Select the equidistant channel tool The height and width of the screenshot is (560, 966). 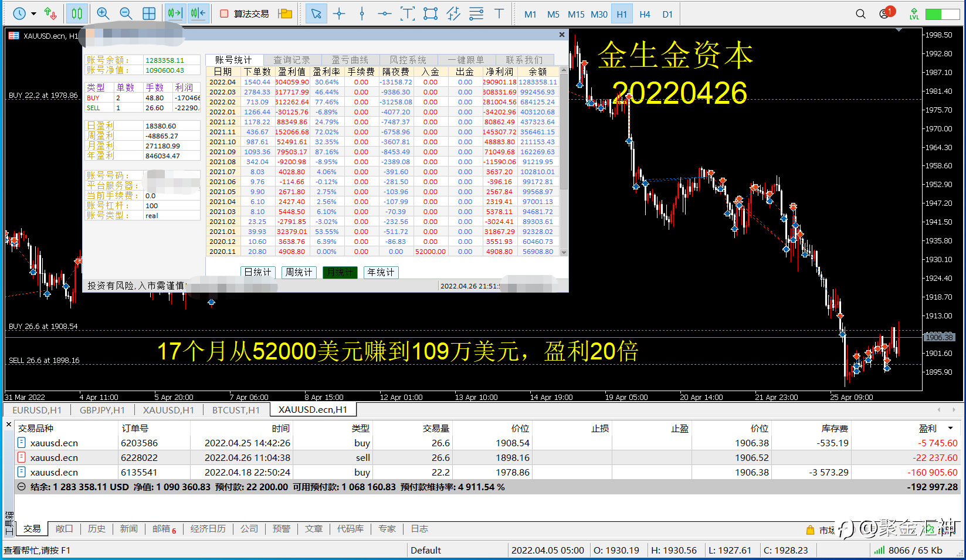453,13
